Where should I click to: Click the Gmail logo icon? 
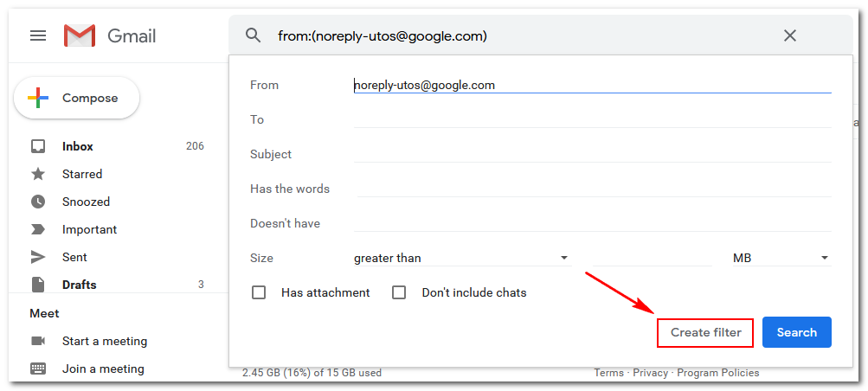79,36
